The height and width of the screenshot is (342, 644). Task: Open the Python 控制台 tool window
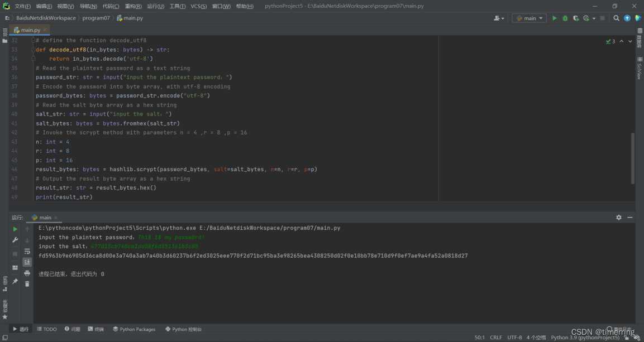click(x=184, y=329)
